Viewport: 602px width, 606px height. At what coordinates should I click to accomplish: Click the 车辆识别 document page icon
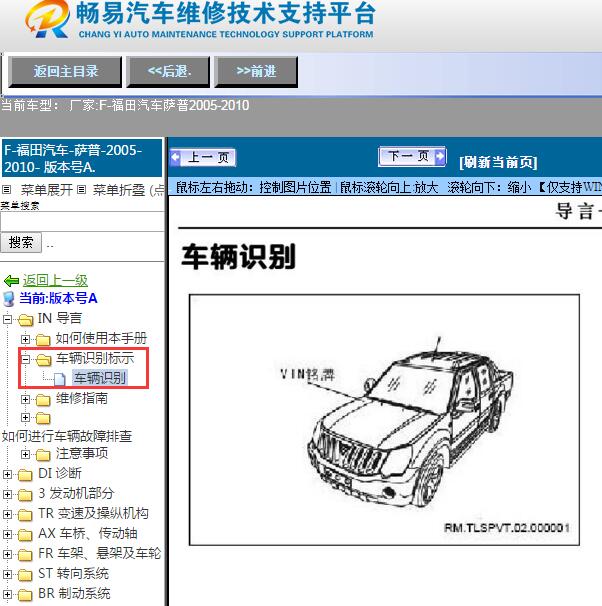[x=60, y=379]
